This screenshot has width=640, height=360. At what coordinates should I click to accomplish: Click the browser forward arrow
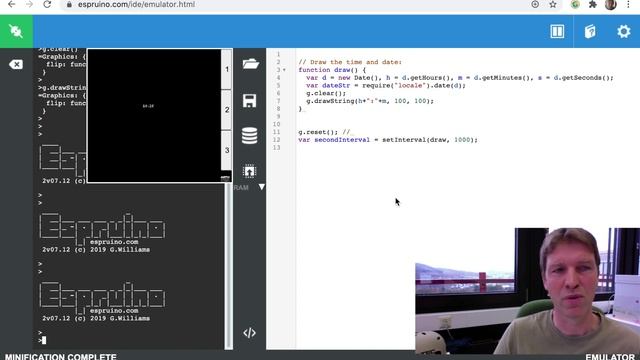pyautogui.click(x=29, y=4)
